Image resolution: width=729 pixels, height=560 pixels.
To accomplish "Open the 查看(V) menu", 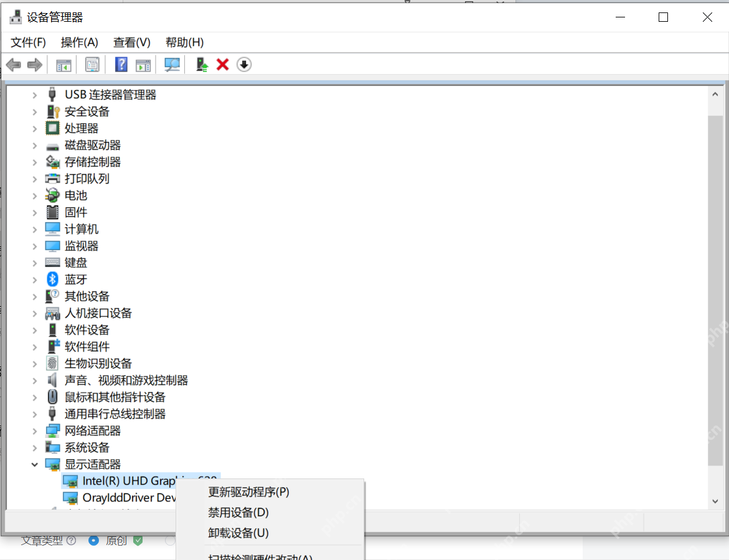I will click(132, 42).
